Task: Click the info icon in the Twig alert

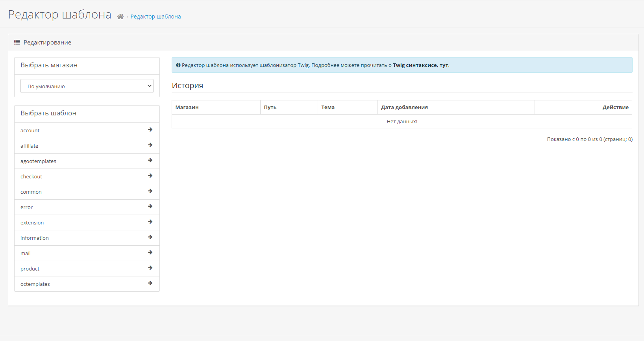Action: click(178, 65)
